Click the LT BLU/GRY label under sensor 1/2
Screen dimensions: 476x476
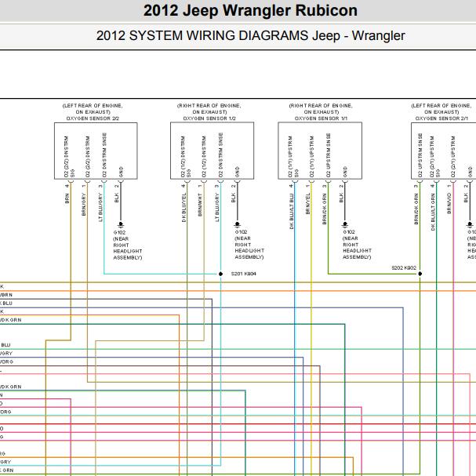pyautogui.click(x=217, y=207)
